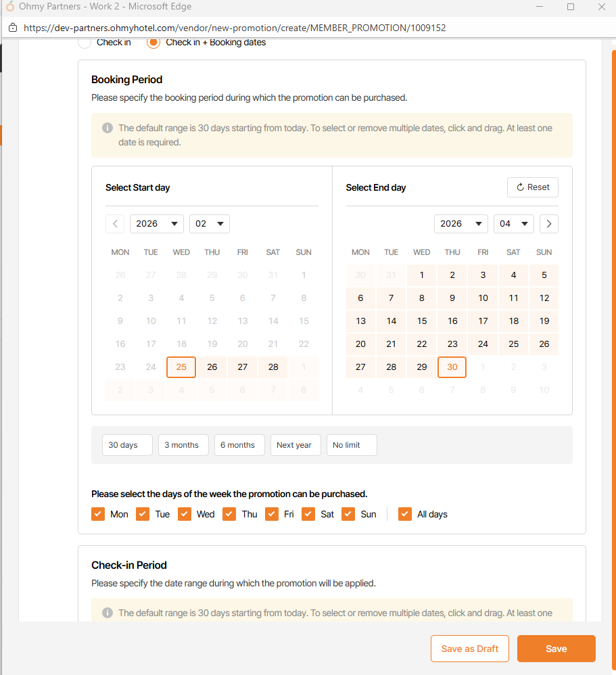
Task: Select February 26 as start day
Action: 212,367
